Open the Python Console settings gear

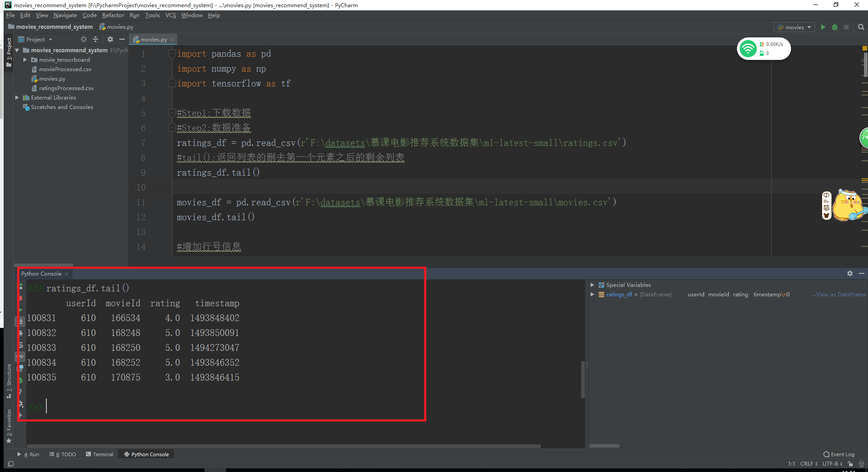850,273
